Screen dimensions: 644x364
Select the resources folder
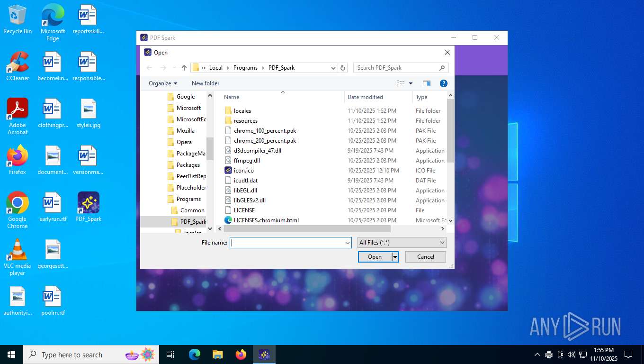coord(246,121)
